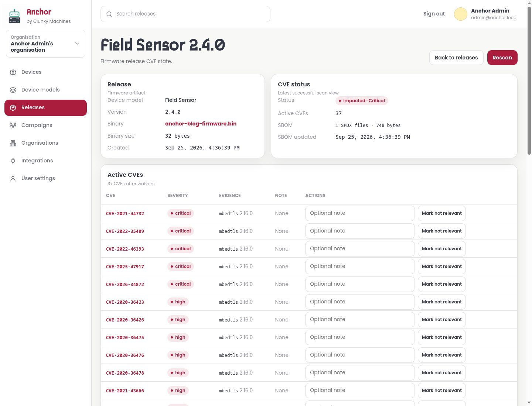Click the critical badge for CVE-2021-44732
Image resolution: width=532 pixels, height=406 pixels.
coord(181,213)
